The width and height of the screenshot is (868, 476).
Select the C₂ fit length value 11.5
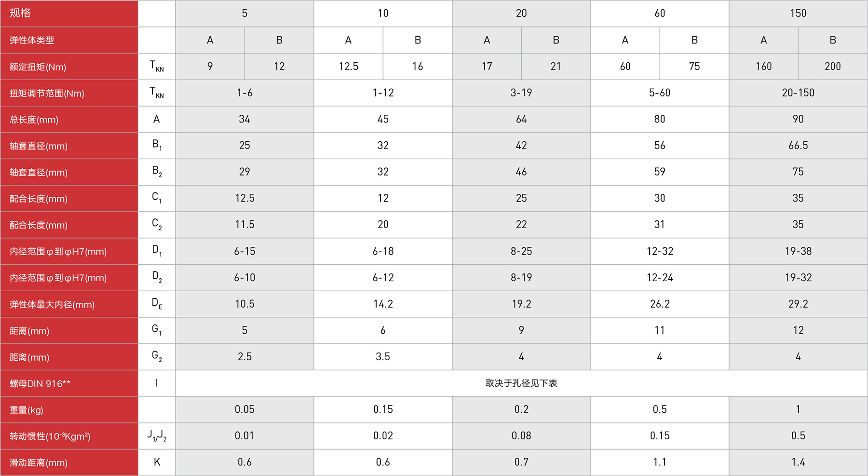pyautogui.click(x=244, y=224)
